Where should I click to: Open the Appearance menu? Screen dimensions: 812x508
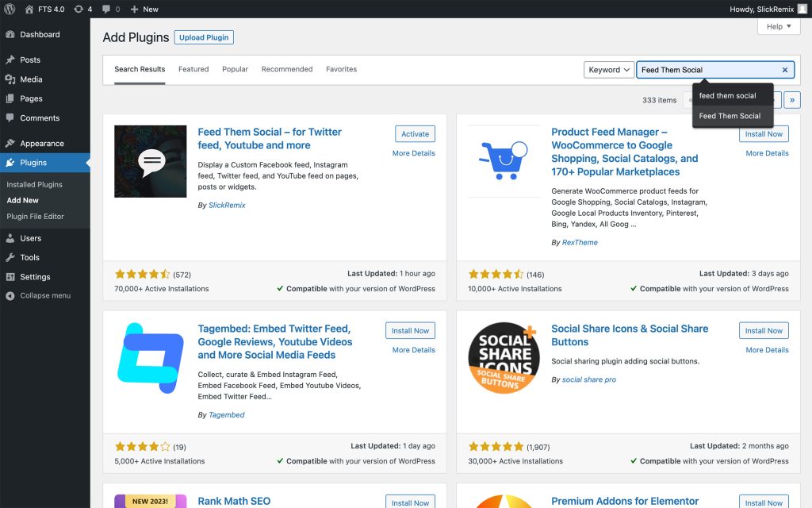[45, 143]
